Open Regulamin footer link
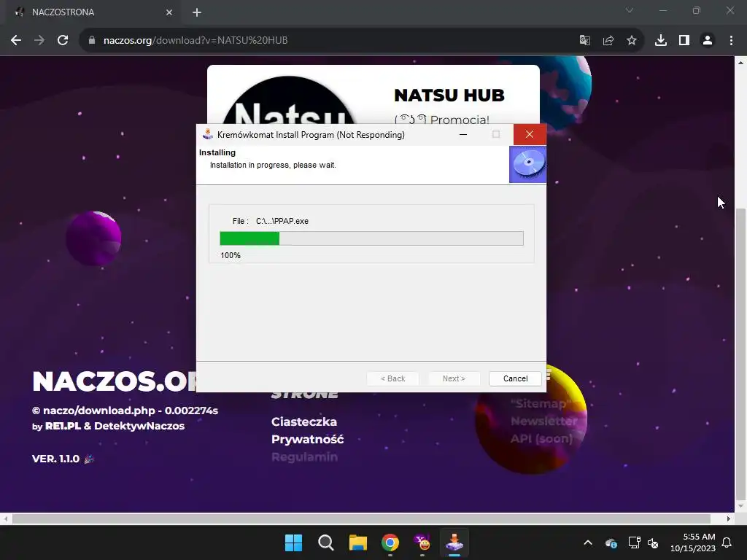The height and width of the screenshot is (560, 747). click(304, 456)
